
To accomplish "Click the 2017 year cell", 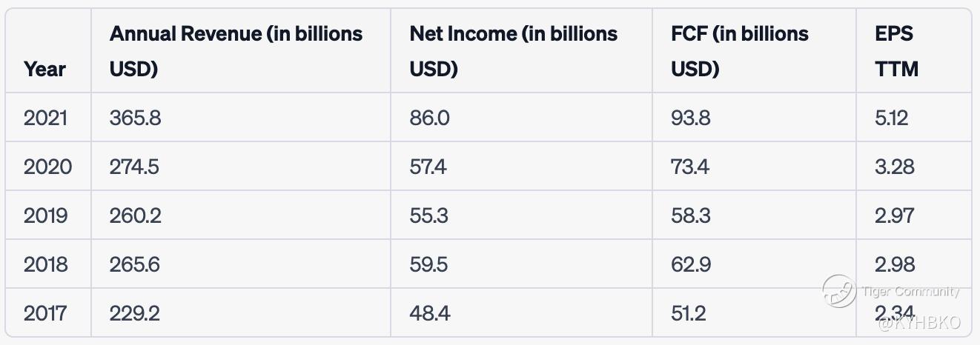I will coord(46,313).
